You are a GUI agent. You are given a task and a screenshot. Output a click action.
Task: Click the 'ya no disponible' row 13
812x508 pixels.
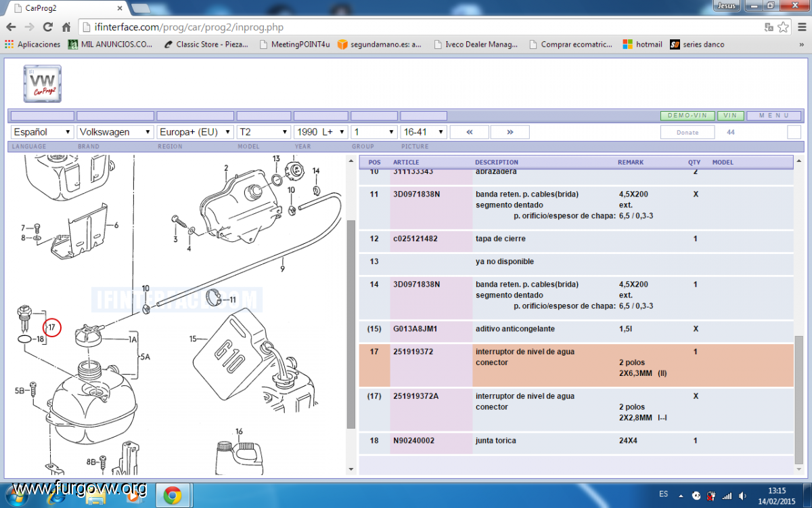(x=577, y=261)
